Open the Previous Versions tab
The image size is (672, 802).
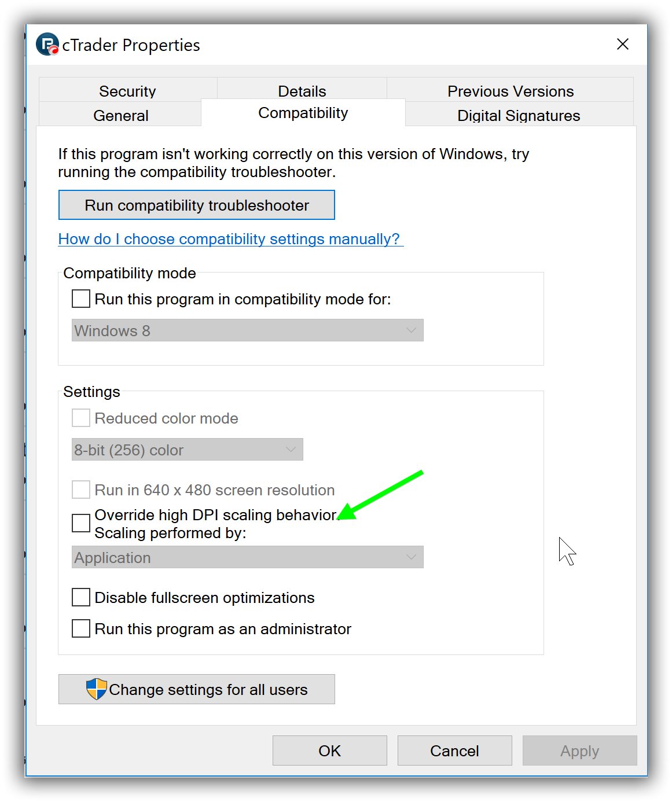510,91
